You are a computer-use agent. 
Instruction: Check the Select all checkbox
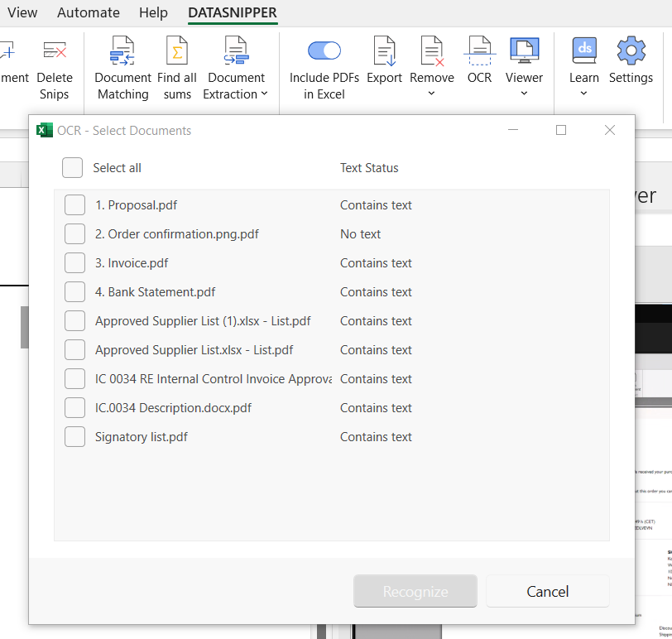[72, 167]
